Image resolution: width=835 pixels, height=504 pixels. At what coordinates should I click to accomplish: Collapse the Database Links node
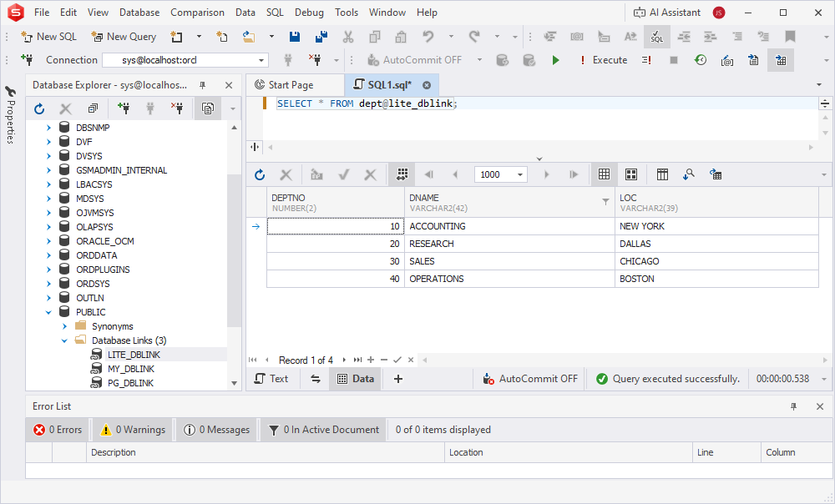[x=64, y=340]
